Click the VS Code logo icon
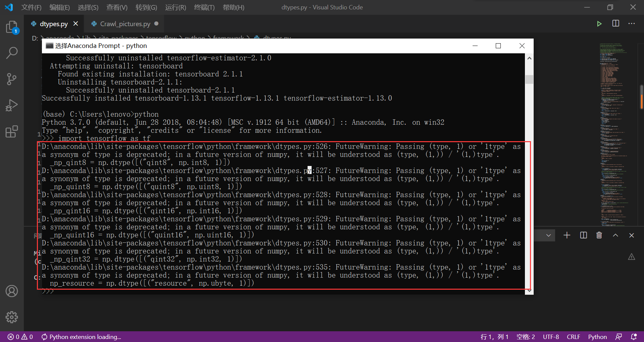The image size is (644, 342). 9,7
